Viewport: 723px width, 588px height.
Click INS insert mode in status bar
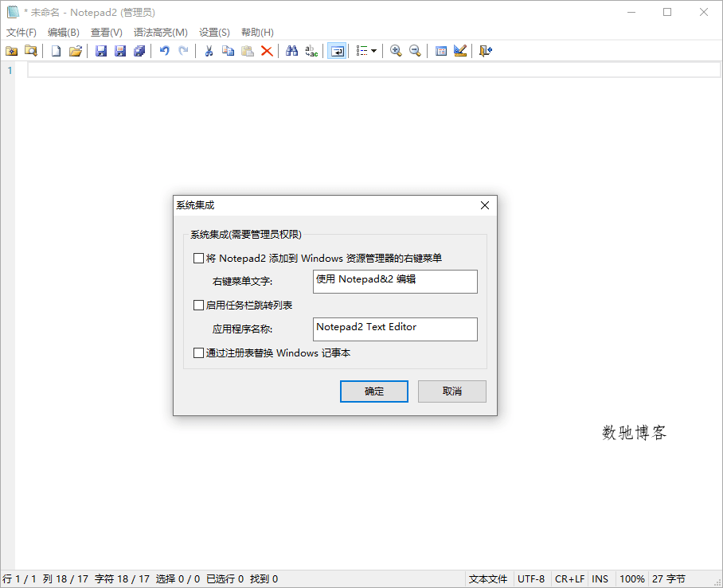coord(600,579)
